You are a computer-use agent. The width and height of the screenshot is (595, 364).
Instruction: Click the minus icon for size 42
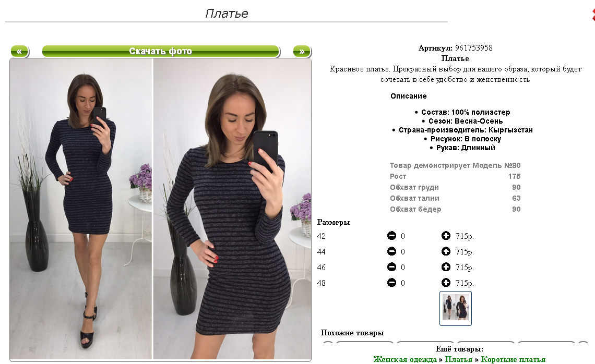pos(391,236)
